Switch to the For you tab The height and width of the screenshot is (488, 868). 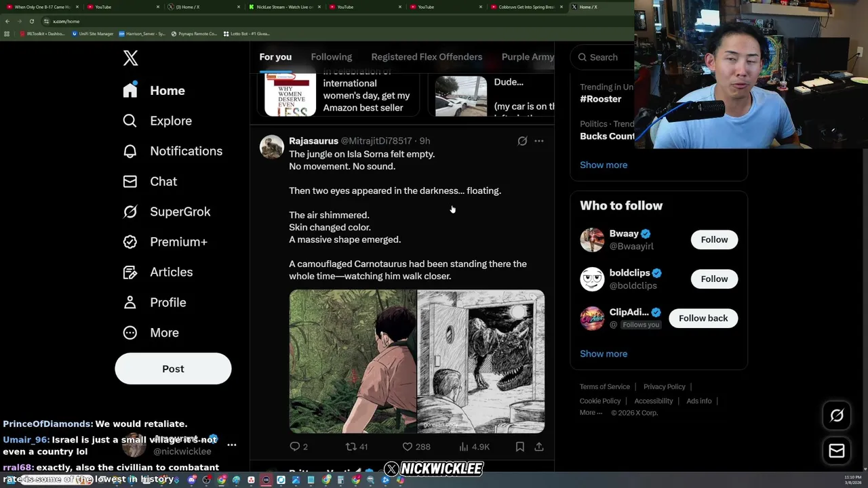pos(275,57)
